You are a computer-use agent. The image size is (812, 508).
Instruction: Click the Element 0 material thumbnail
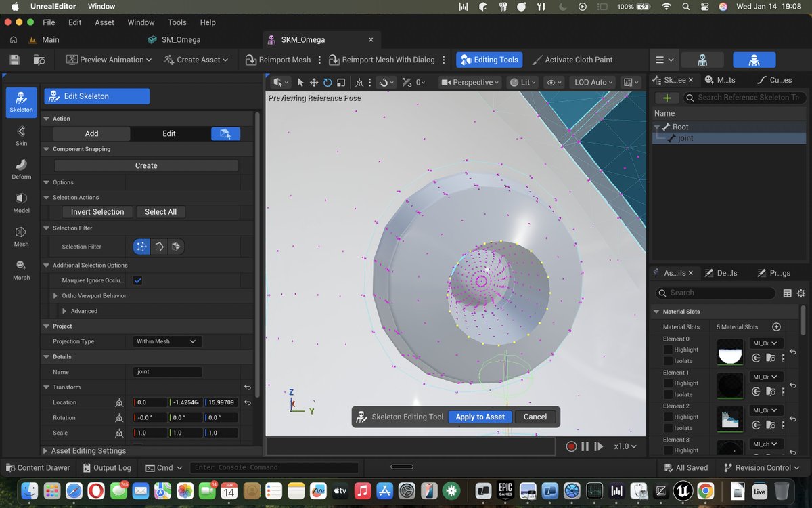point(731,352)
